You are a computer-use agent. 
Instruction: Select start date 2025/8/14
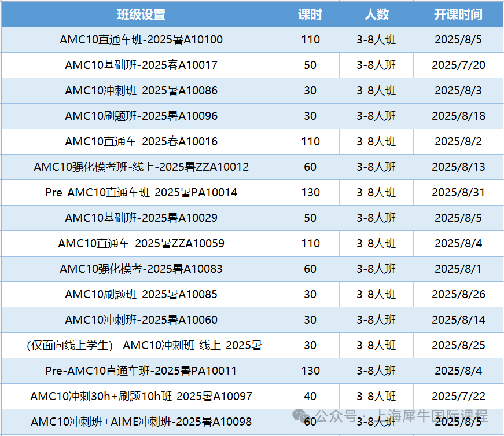(x=458, y=320)
